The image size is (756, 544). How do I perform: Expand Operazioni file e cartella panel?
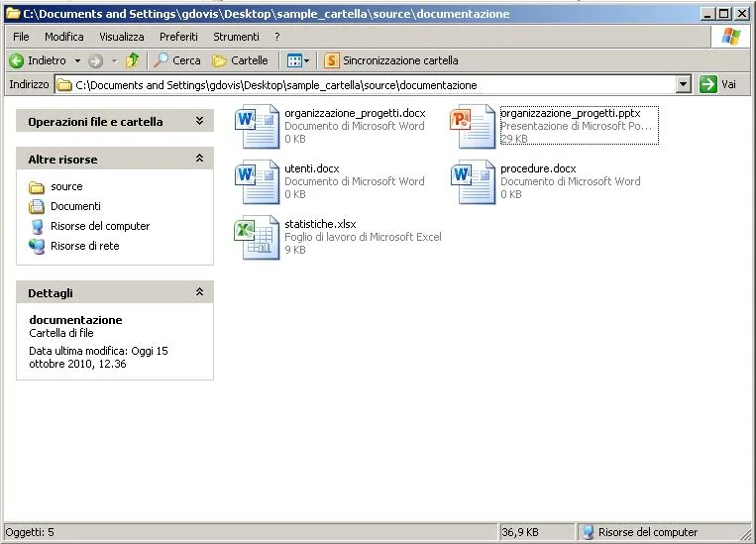click(199, 121)
